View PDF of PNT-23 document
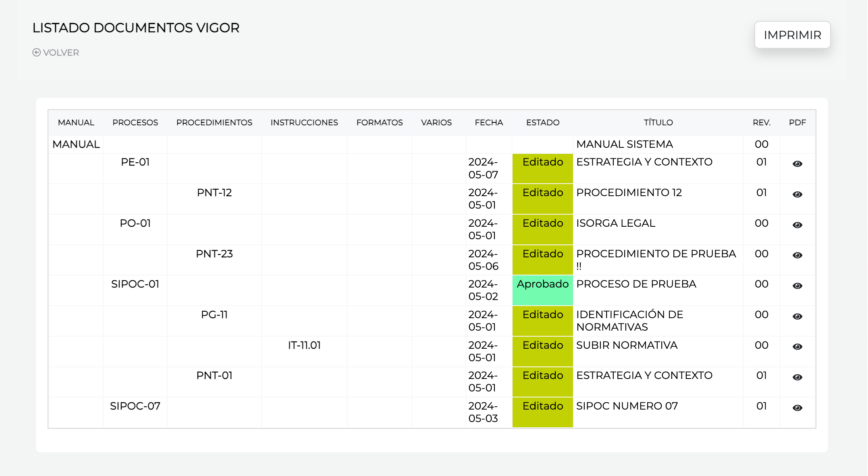The width and height of the screenshot is (868, 476). coord(797,255)
